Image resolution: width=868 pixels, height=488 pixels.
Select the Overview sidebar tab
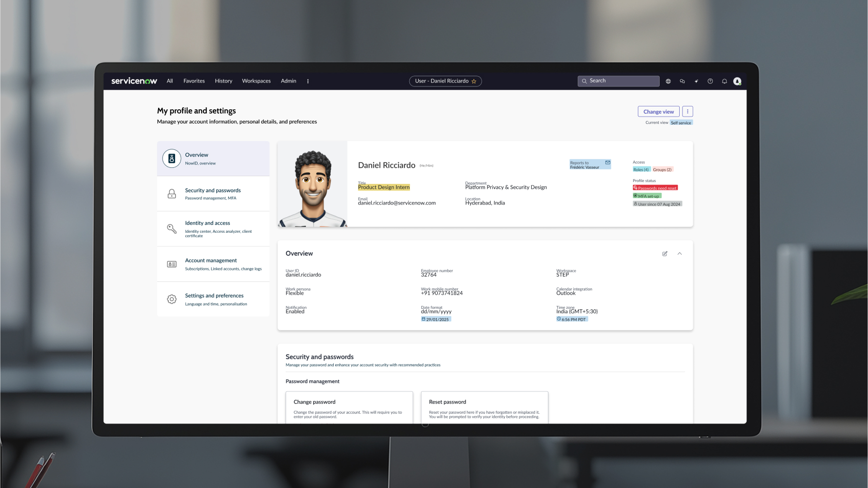[213, 159]
